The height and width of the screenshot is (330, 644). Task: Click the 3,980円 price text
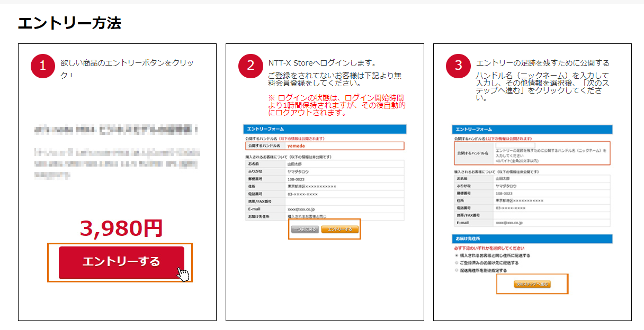pyautogui.click(x=121, y=228)
